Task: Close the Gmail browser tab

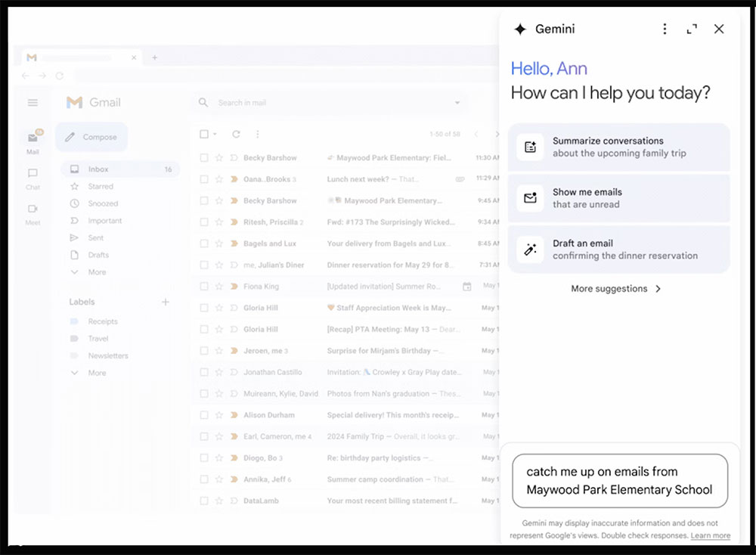Action: click(x=134, y=57)
